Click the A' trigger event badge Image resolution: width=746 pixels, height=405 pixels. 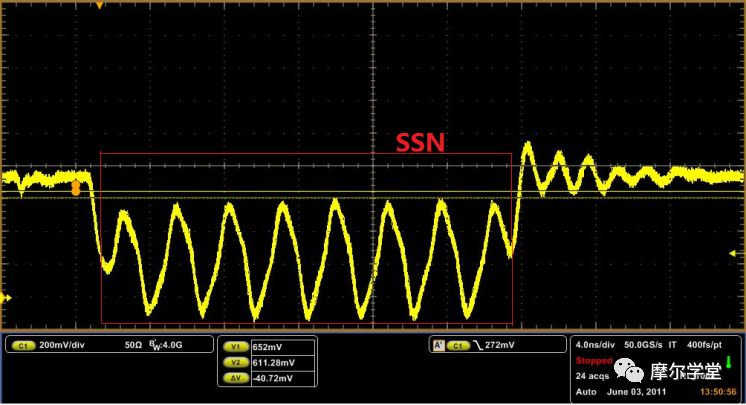[439, 345]
